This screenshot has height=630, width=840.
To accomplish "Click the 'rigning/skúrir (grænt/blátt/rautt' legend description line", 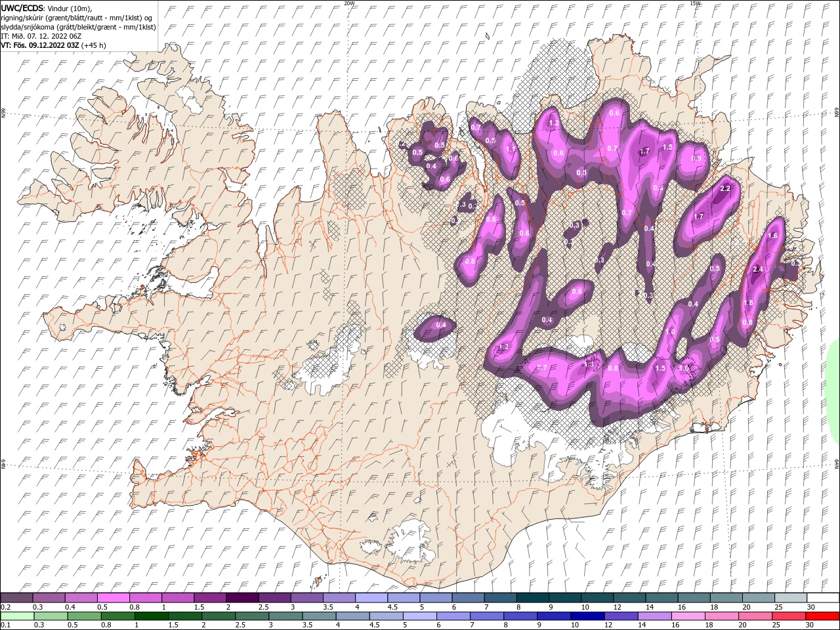I will [76, 17].
